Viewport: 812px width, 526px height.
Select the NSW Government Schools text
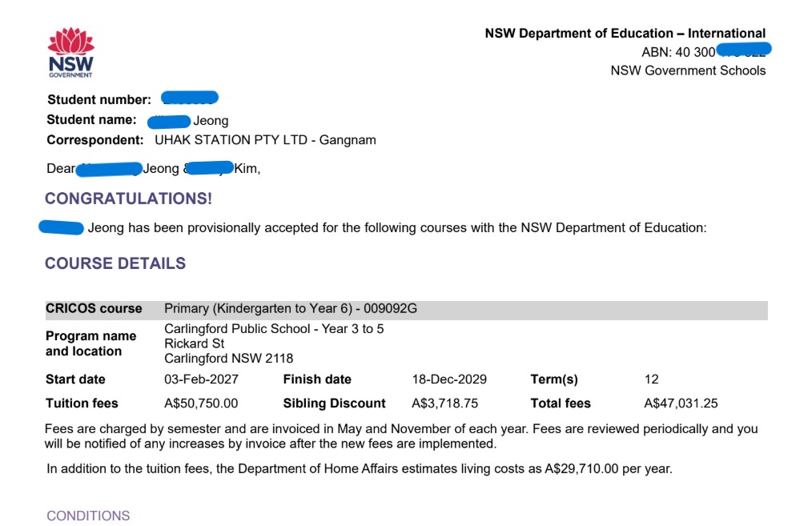[x=688, y=70]
